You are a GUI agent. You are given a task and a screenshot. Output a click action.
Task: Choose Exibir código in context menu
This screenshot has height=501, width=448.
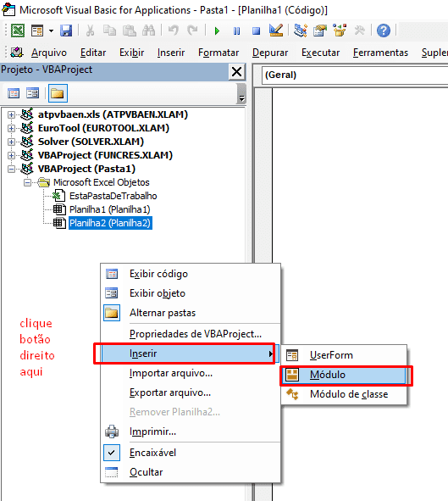[x=191, y=274]
